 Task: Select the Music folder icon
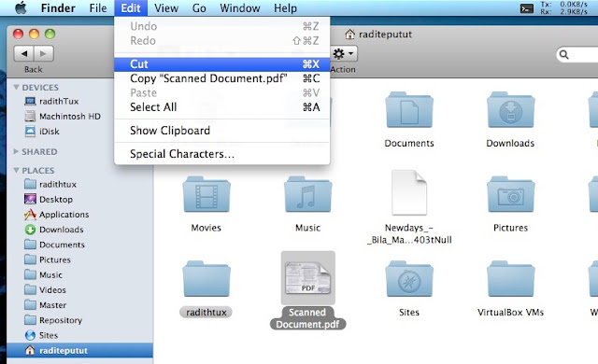coord(307,194)
